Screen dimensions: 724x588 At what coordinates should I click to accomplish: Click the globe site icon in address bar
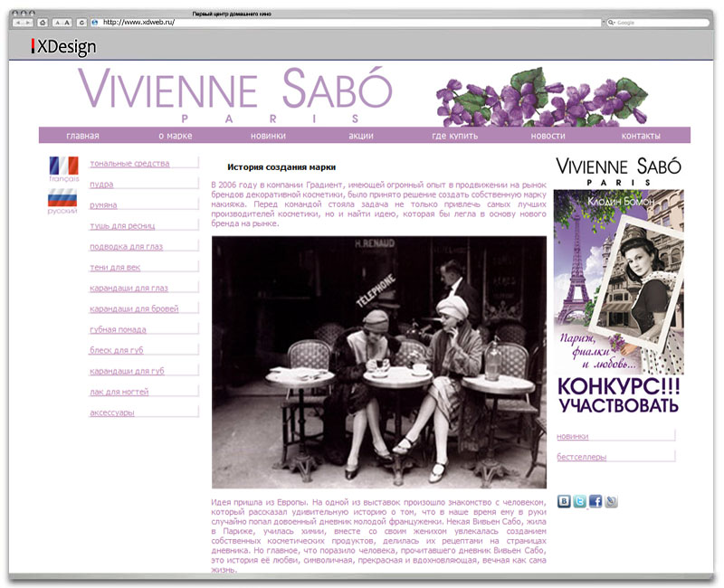[95, 22]
